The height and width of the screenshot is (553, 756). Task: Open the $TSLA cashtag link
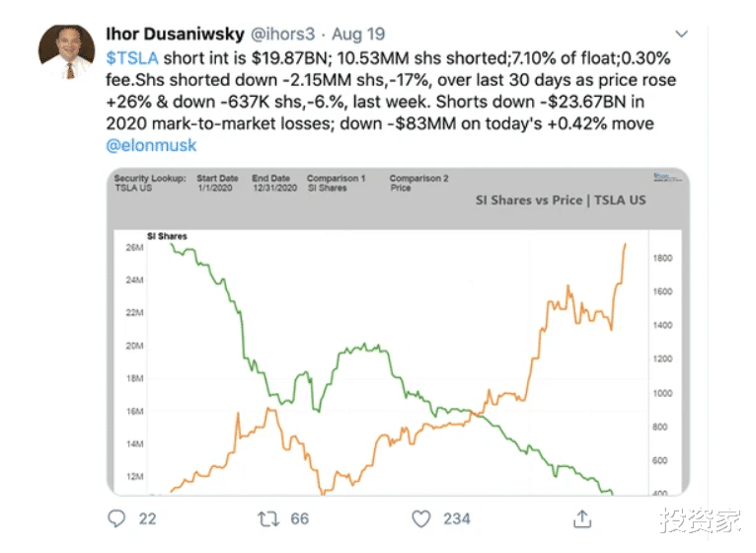point(131,57)
